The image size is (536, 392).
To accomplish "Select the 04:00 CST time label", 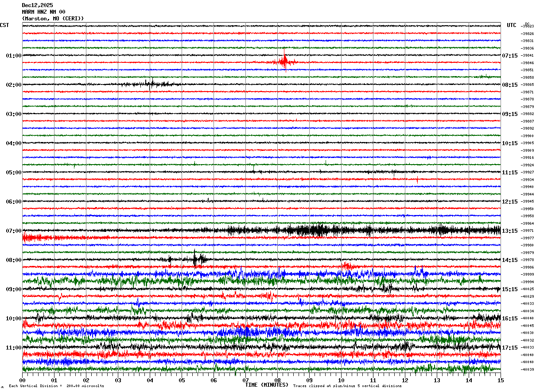I will point(13,143).
